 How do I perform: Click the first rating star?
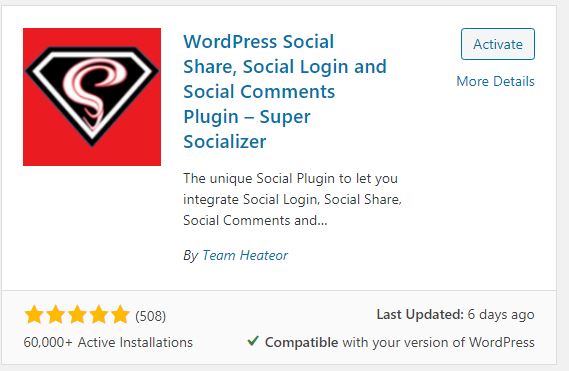point(34,314)
